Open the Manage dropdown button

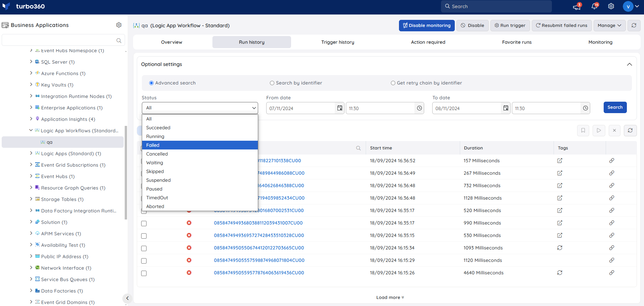[610, 26]
